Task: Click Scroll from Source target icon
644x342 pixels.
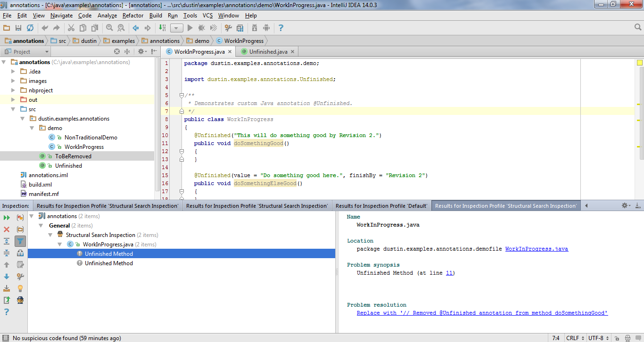Action: [117, 52]
